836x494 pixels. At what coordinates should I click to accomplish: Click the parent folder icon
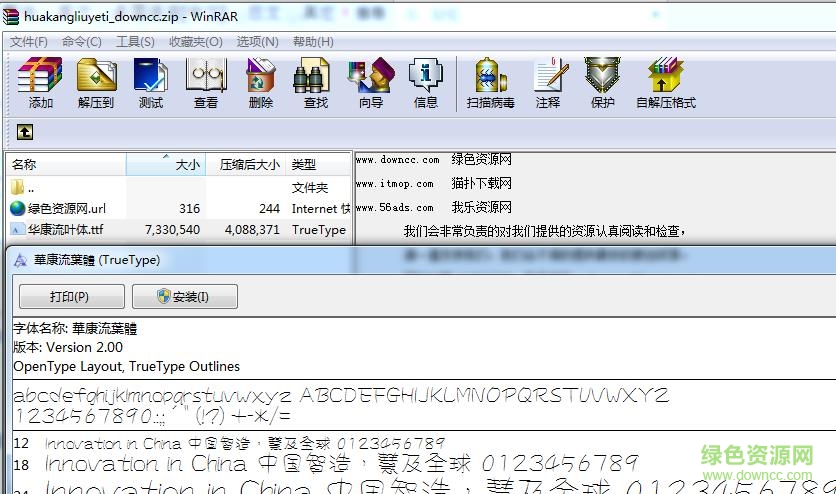pos(18,187)
